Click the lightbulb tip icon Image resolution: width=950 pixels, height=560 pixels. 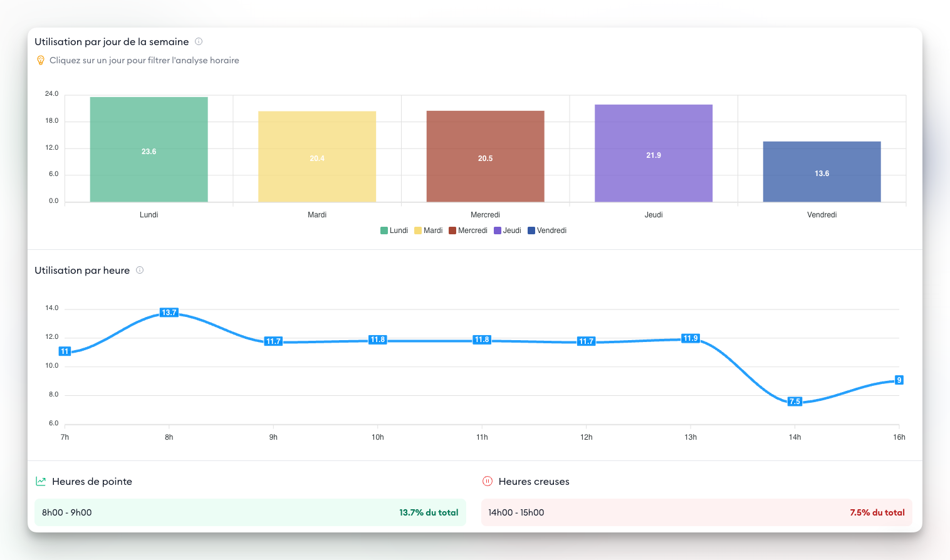41,60
